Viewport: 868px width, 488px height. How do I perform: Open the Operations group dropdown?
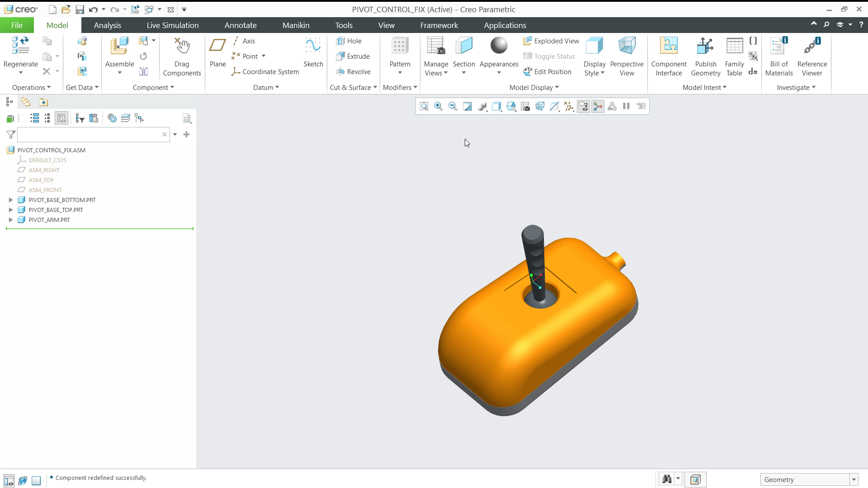[x=31, y=87]
